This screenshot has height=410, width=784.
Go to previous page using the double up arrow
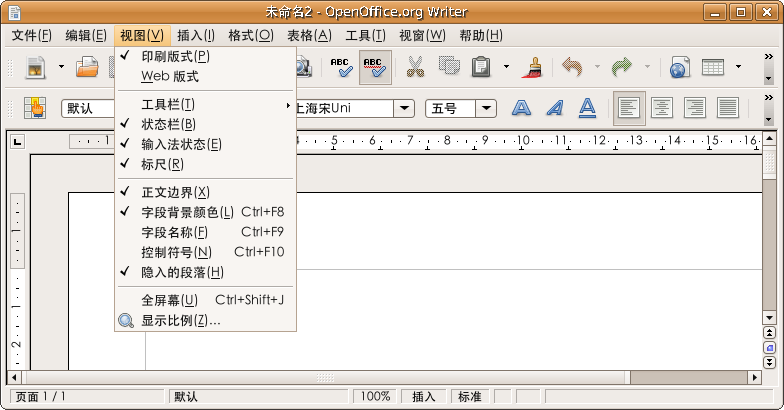point(770,332)
